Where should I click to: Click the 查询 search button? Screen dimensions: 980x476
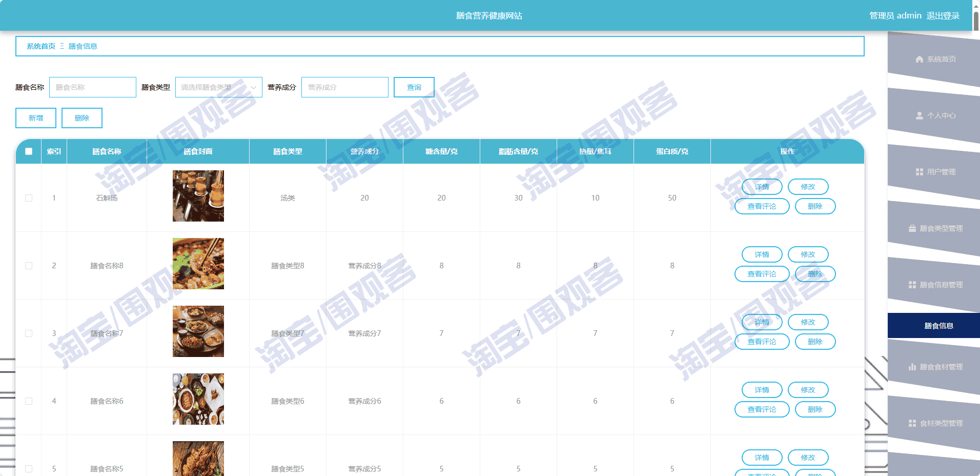(414, 87)
